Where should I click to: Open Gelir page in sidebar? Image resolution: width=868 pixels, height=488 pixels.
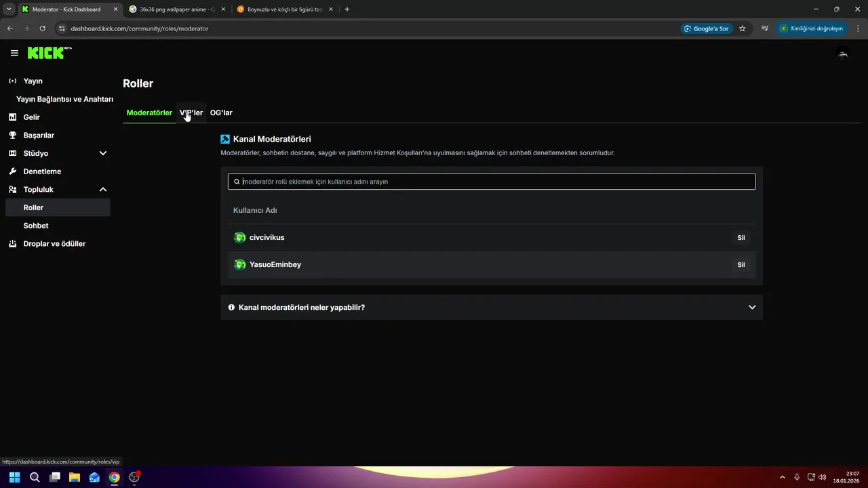click(x=58, y=117)
